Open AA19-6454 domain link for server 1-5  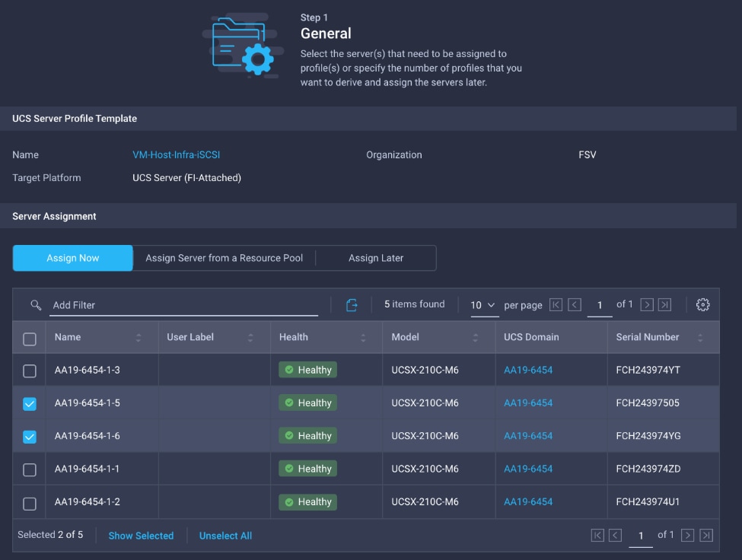click(x=528, y=403)
